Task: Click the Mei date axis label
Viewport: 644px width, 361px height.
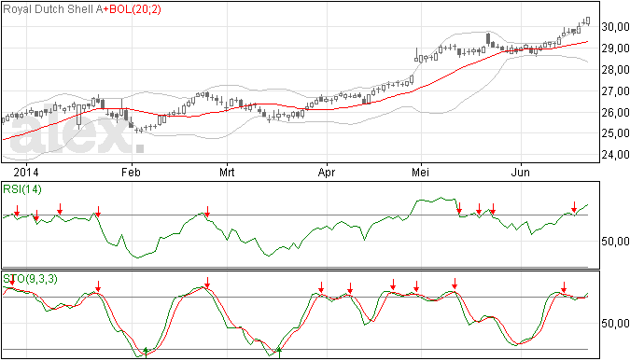Action: 420,172
